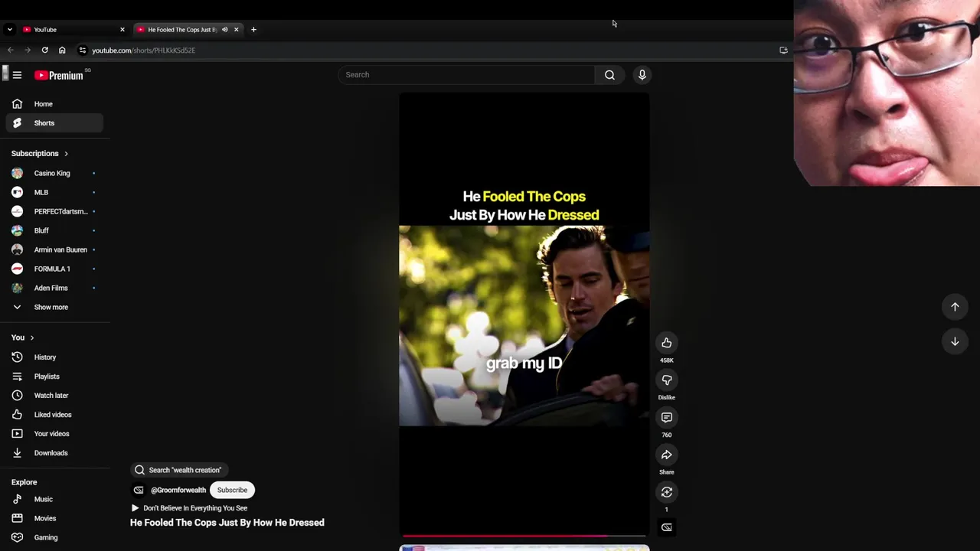This screenshot has height=551, width=980.
Task: Open Playlists in sidebar
Action: click(x=54, y=377)
